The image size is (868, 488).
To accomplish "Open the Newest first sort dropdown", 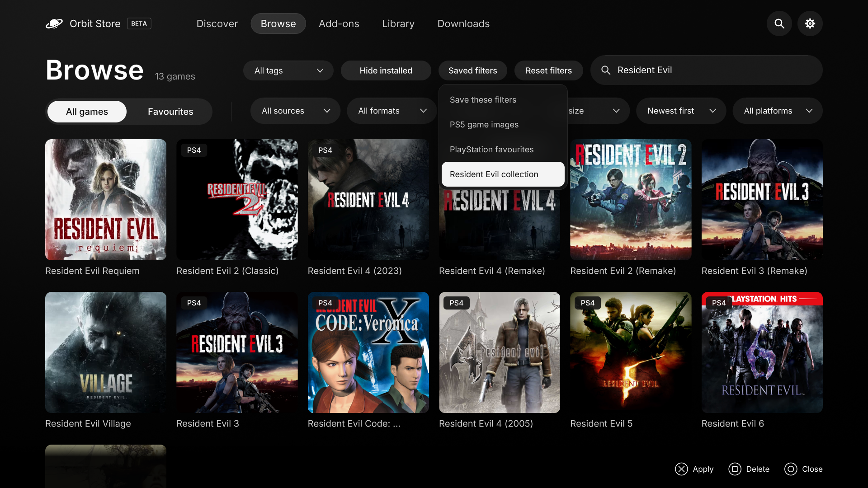I will point(681,111).
